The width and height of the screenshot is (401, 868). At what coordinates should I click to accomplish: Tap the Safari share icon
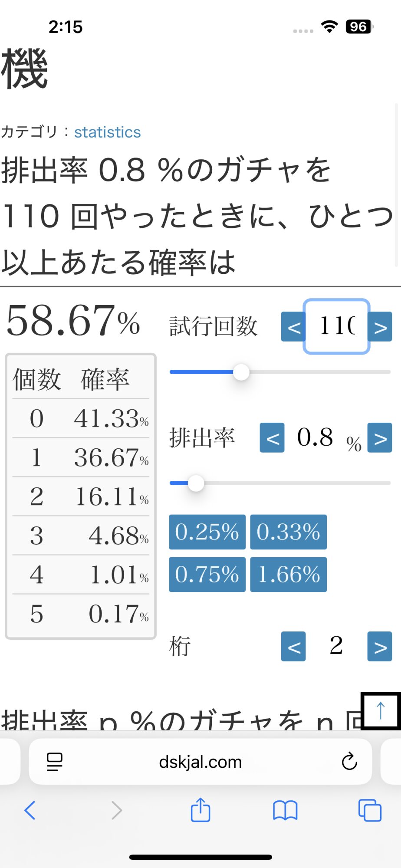200,810
